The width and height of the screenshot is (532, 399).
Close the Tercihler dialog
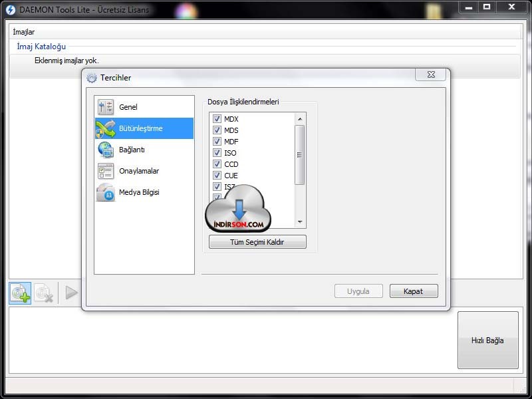click(x=430, y=74)
